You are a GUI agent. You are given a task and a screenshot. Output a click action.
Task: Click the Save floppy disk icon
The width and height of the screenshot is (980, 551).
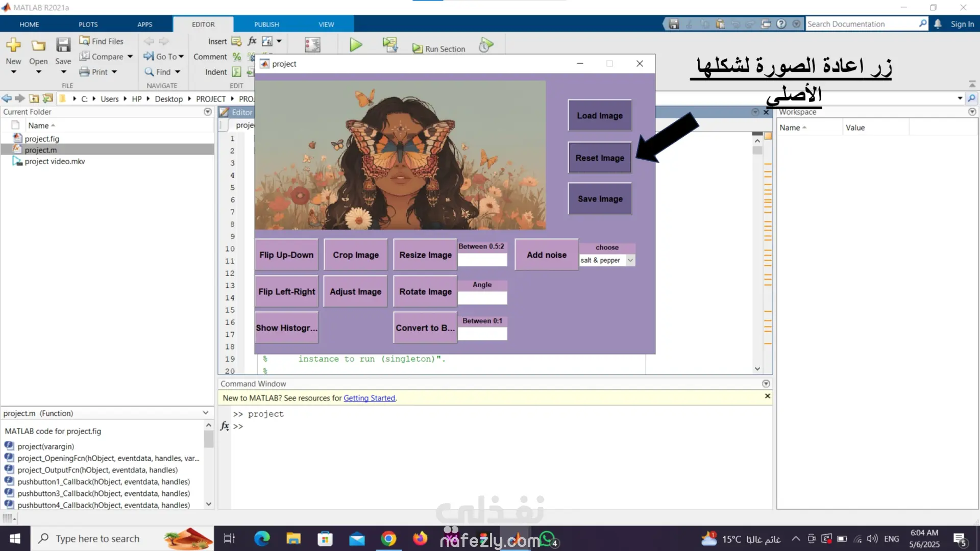tap(63, 45)
